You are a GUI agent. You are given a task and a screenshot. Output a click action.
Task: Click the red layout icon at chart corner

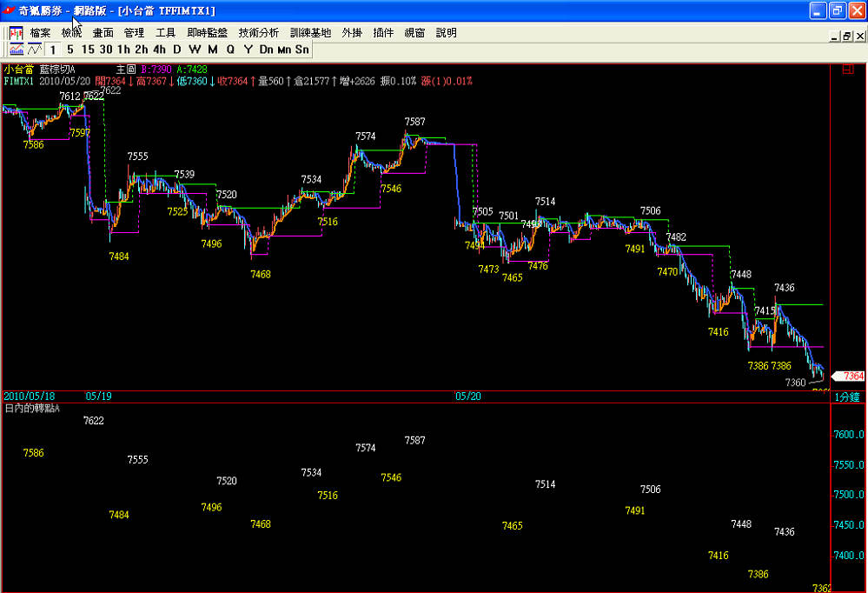point(847,70)
